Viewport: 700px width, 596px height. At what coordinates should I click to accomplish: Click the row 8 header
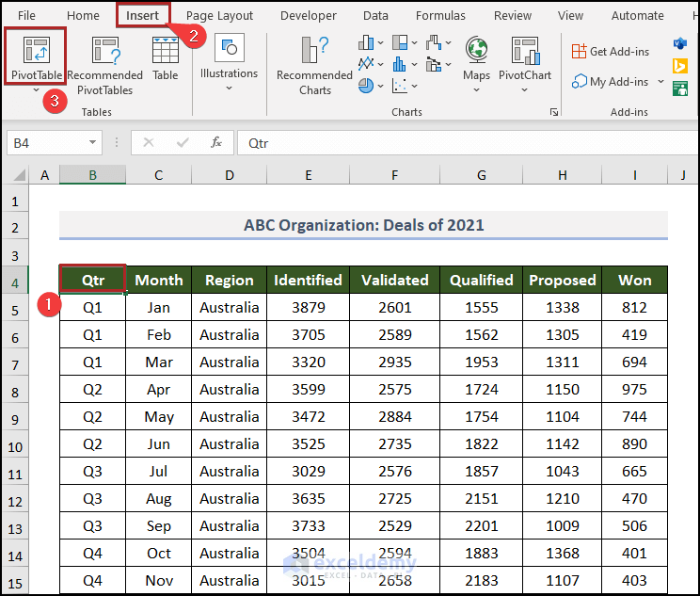14,389
